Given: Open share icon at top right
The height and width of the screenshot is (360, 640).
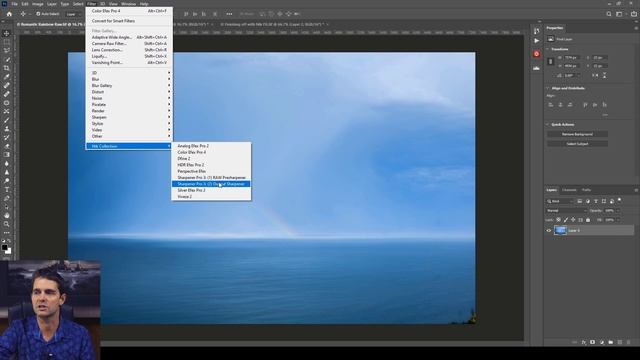Looking at the screenshot, I should pyautogui.click(x=633, y=14).
